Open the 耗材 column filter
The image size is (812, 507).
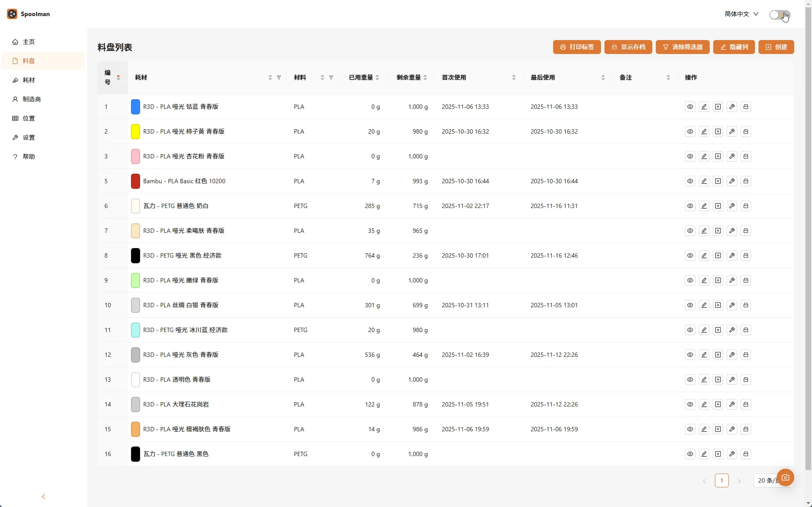(x=279, y=77)
